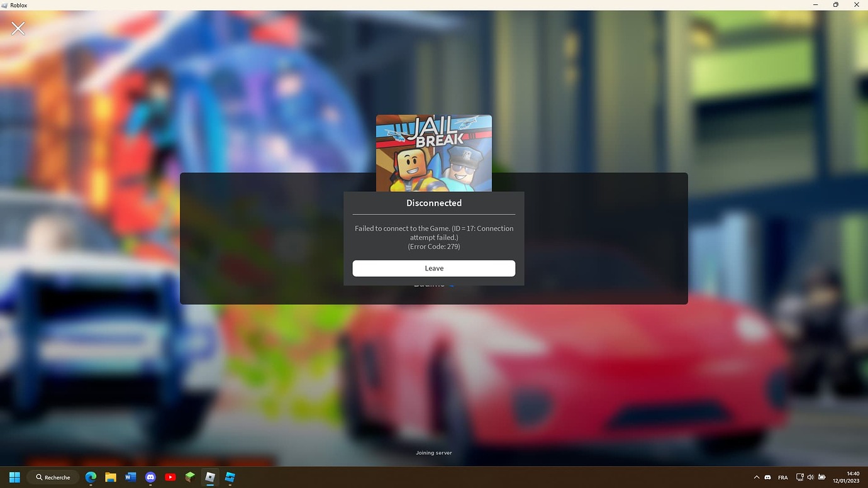
Task: Close the loading screen with the X
Action: click(18, 28)
